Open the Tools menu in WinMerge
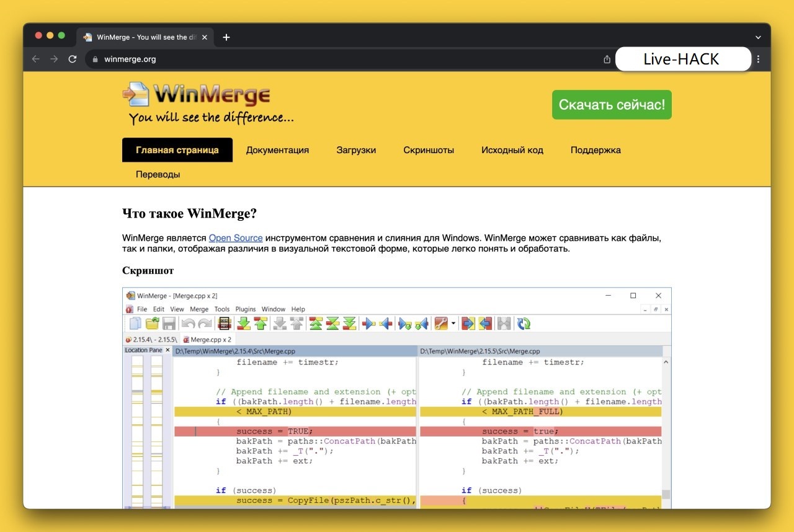Image resolution: width=794 pixels, height=532 pixels. point(222,309)
